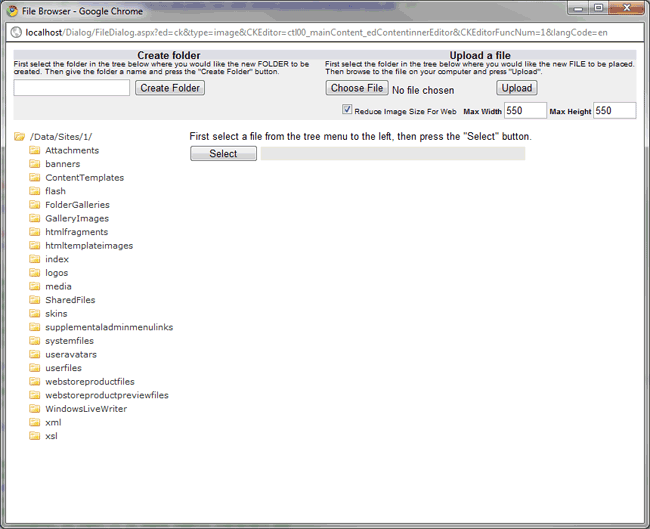
Task: Click the Max Width input field
Action: pyautogui.click(x=525, y=110)
